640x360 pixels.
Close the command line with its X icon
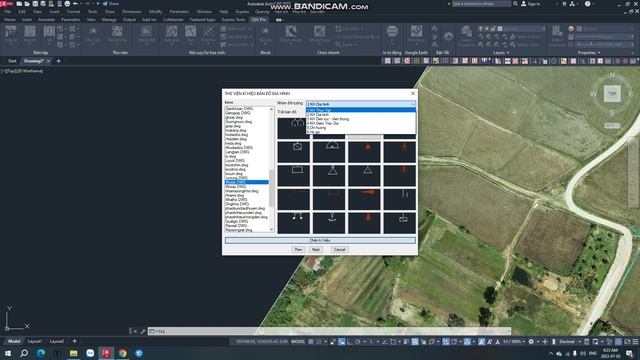[x=136, y=331]
